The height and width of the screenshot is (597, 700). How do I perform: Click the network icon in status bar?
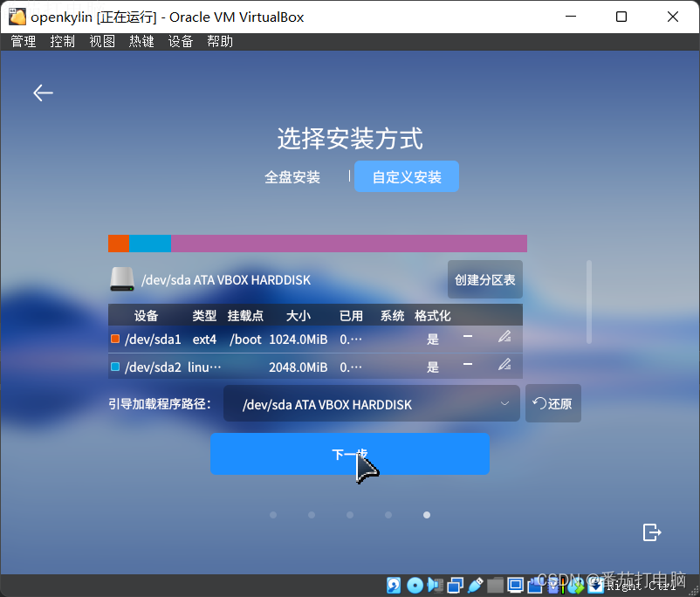(456, 585)
